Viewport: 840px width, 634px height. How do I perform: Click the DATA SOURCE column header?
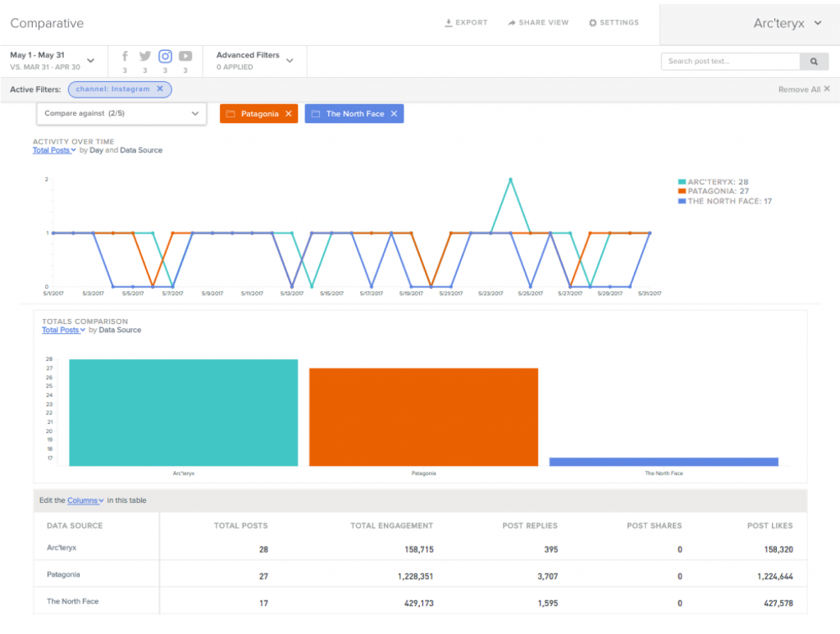75,526
